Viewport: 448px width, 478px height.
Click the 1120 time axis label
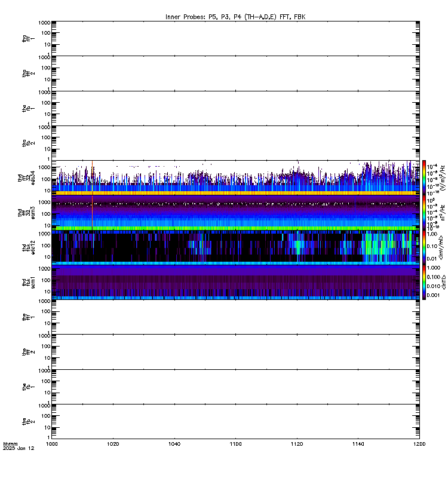coord(297,444)
